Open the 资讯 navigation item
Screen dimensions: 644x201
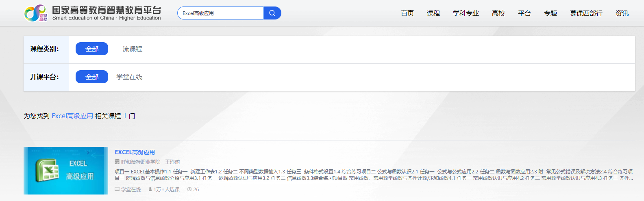coord(622,13)
